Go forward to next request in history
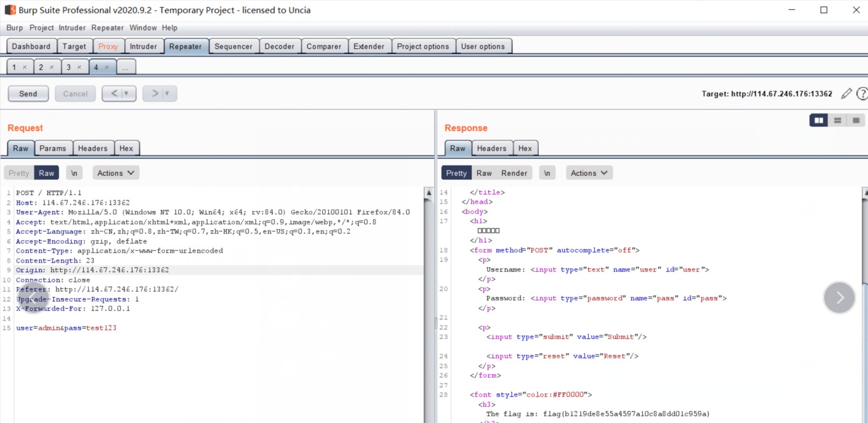 coord(155,93)
